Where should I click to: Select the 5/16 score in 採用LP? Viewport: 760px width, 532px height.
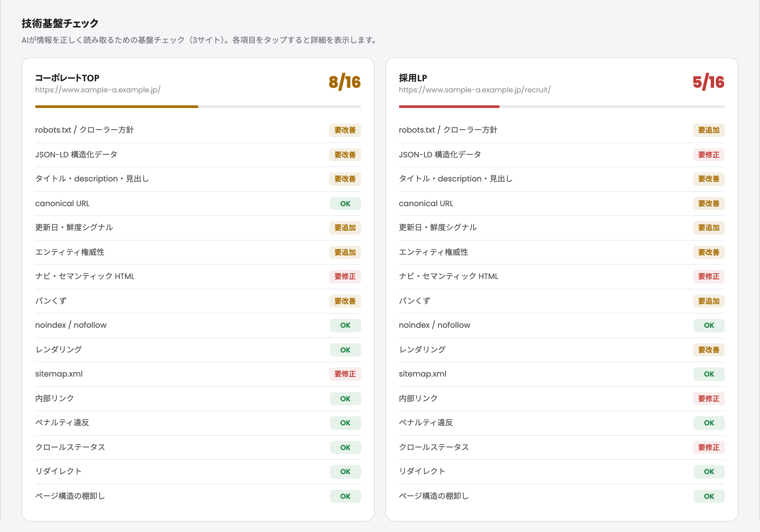(x=708, y=82)
